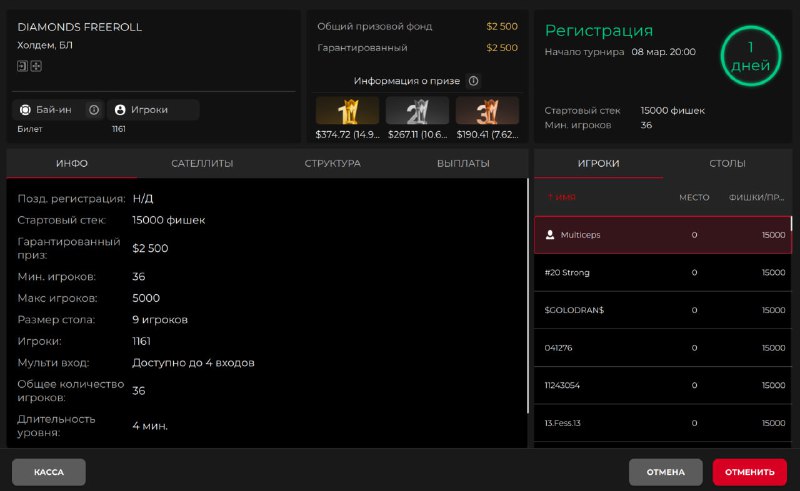Click the gray Отмена button
Screen dimensions: 800x491
pyautogui.click(x=665, y=472)
